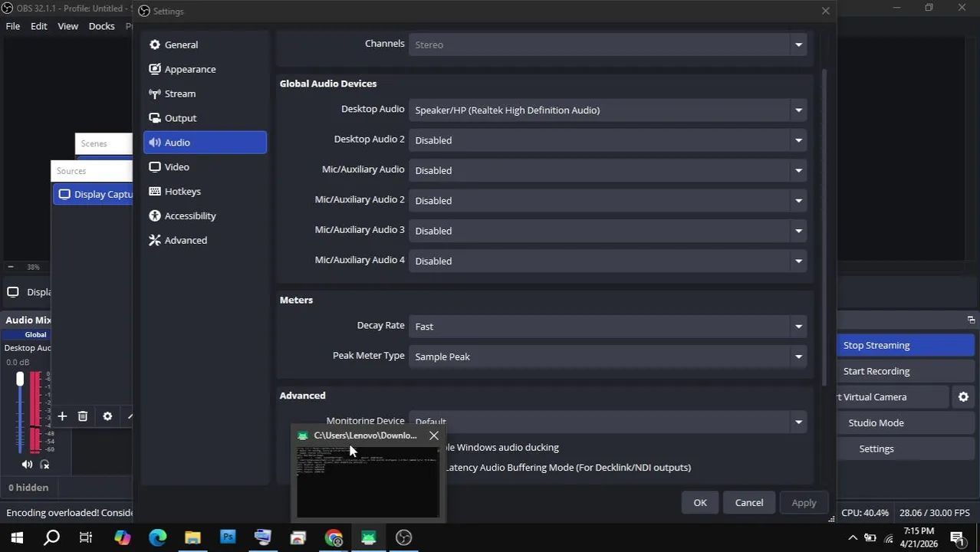980x552 pixels.
Task: Switch to Chrome on taskbar
Action: 334,538
